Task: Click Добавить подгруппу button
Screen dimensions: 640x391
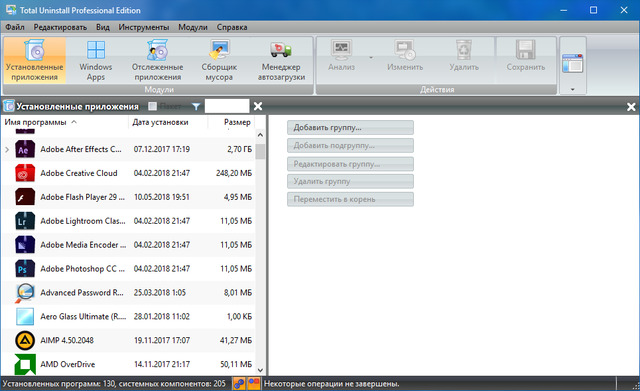Action: coord(350,145)
